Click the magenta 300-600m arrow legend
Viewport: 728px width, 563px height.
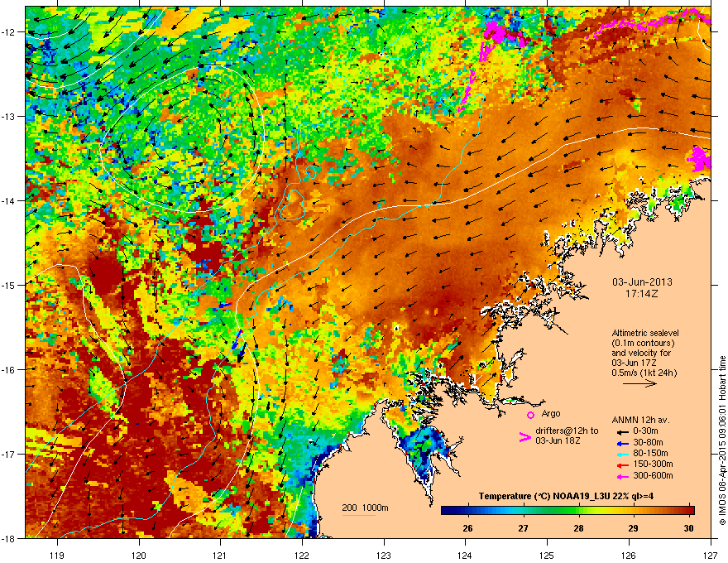point(621,477)
